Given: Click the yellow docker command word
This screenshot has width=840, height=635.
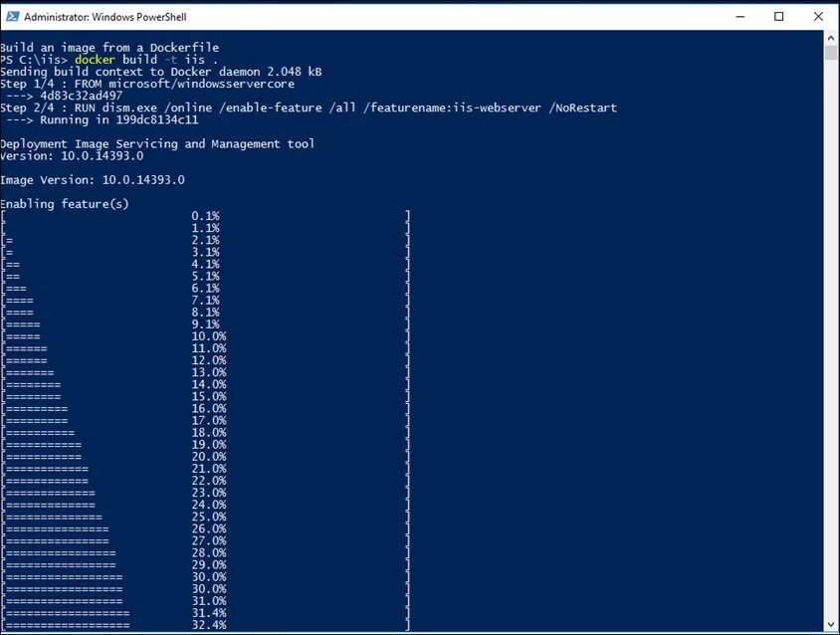Looking at the screenshot, I should (x=95, y=60).
